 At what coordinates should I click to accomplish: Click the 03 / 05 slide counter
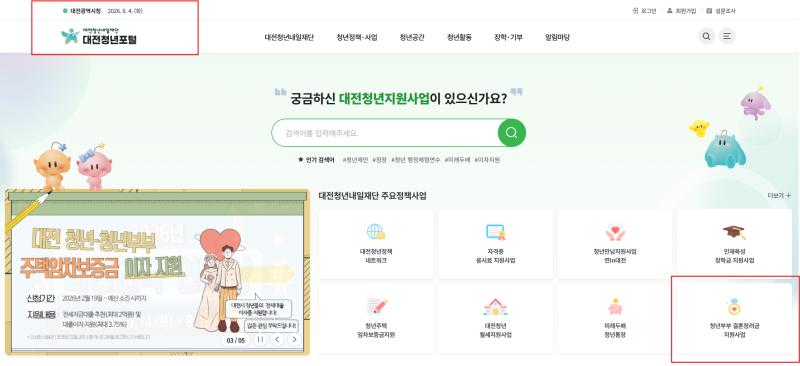pyautogui.click(x=236, y=340)
